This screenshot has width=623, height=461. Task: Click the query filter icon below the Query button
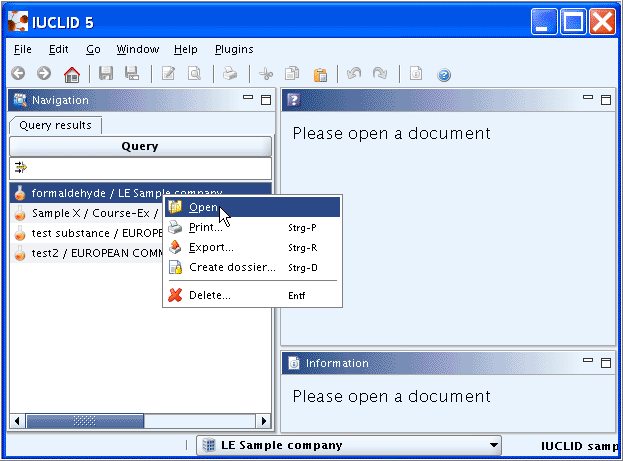(21, 168)
